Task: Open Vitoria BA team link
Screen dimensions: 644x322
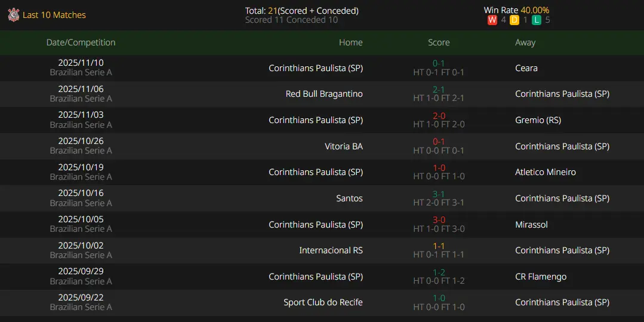Action: (x=344, y=146)
